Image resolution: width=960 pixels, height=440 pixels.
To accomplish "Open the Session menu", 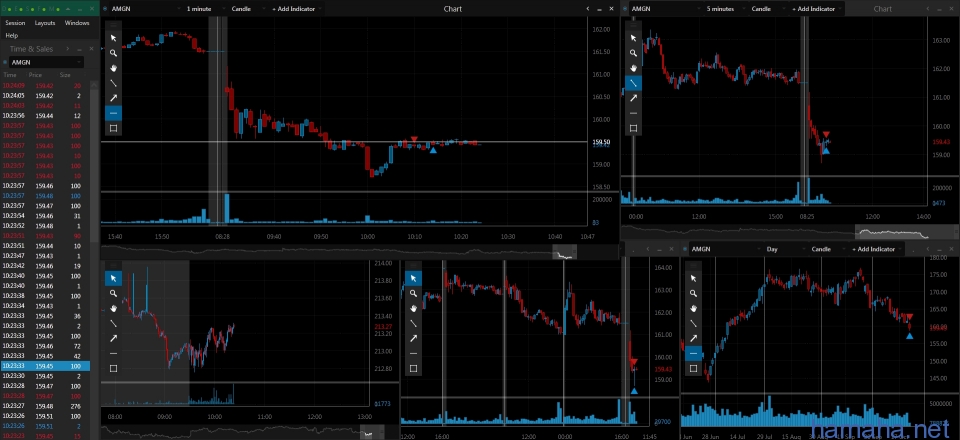I will 15,23.
